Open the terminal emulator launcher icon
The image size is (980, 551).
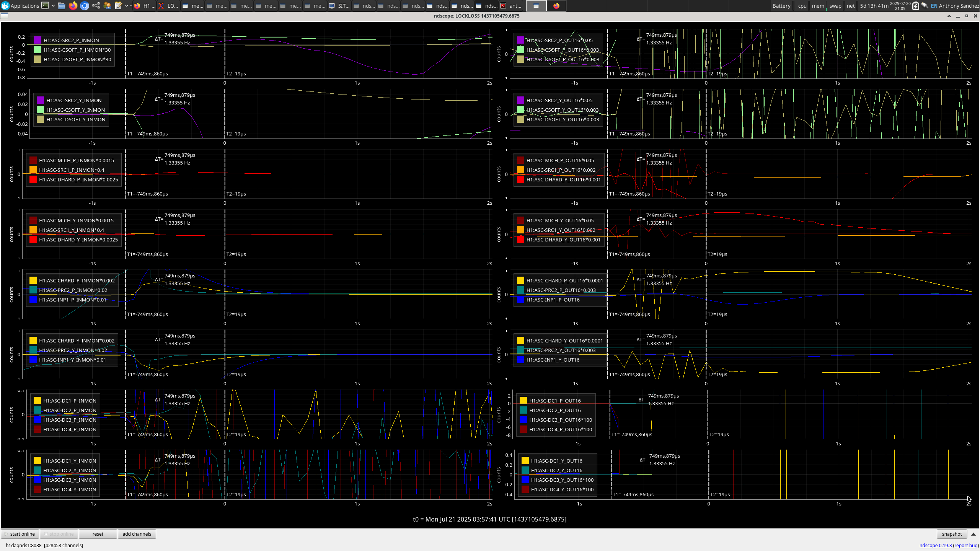[45, 5]
